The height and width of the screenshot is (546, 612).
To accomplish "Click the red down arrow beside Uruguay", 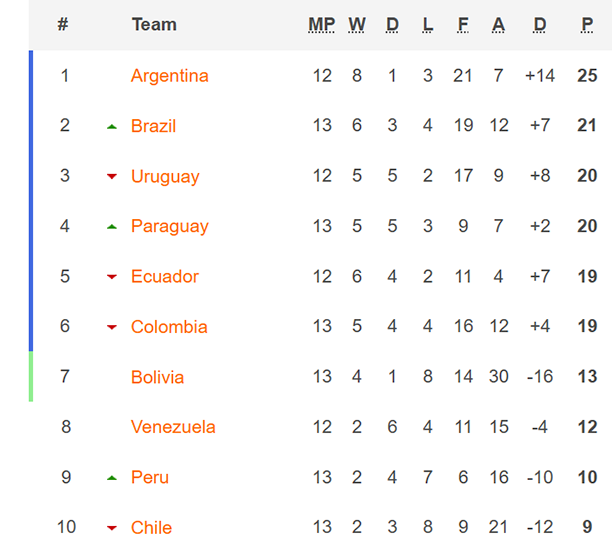I will click(112, 177).
